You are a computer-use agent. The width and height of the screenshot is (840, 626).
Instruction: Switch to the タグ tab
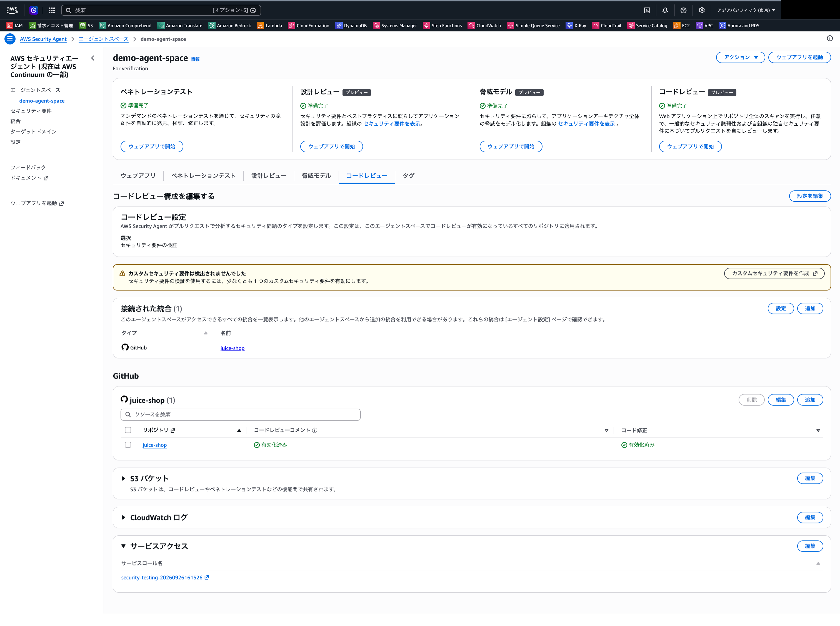pos(408,175)
